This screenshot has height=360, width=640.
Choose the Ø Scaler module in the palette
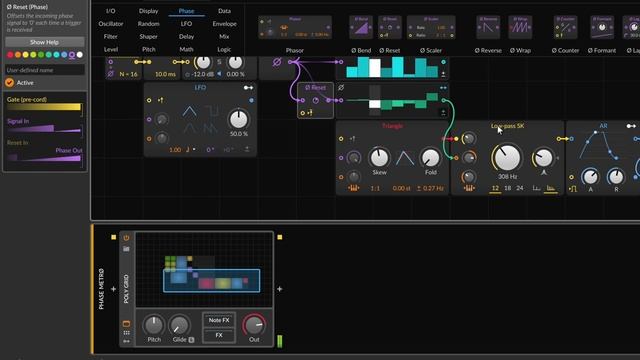pos(431,27)
